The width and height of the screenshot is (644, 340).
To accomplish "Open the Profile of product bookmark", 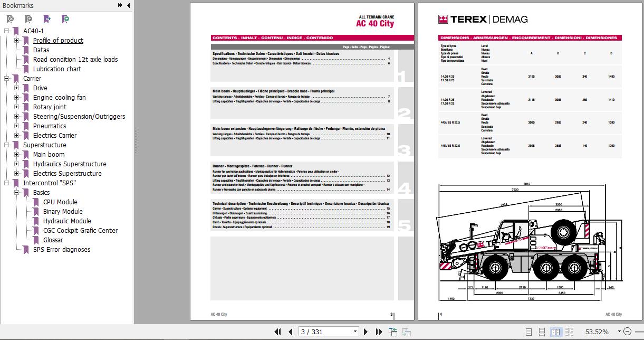I will (x=59, y=40).
